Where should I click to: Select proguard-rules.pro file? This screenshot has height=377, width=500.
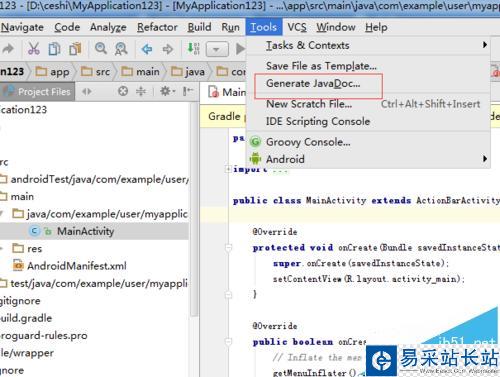point(44,335)
